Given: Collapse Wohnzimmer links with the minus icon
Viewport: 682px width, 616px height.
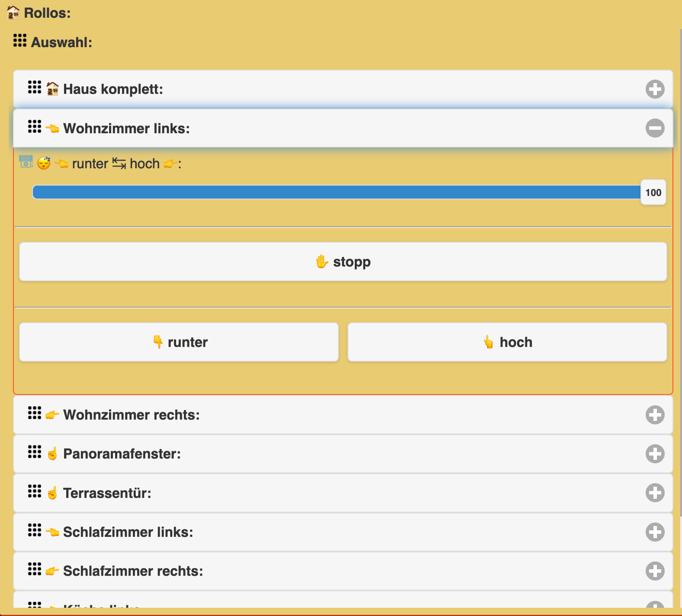Looking at the screenshot, I should click(x=655, y=128).
